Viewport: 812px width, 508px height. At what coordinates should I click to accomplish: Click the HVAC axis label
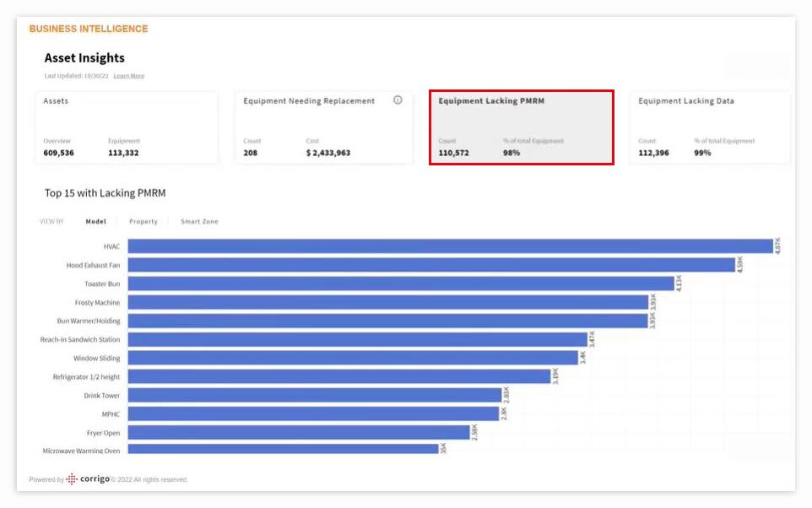coord(111,246)
